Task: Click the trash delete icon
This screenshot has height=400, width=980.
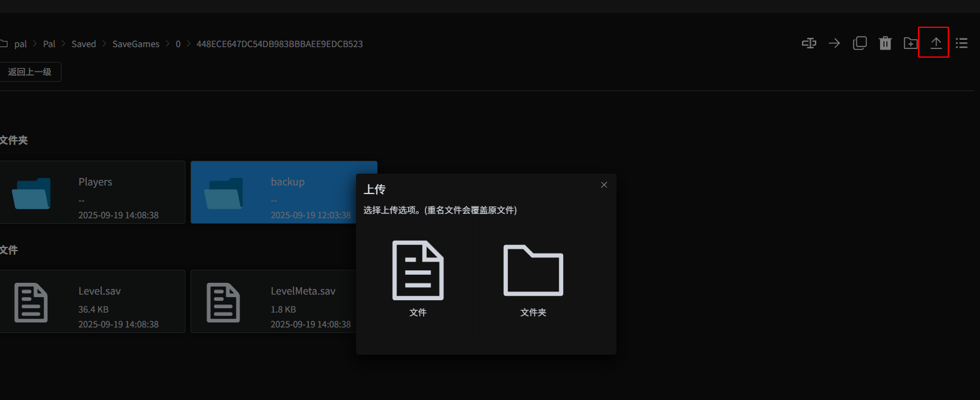Action: coord(885,43)
